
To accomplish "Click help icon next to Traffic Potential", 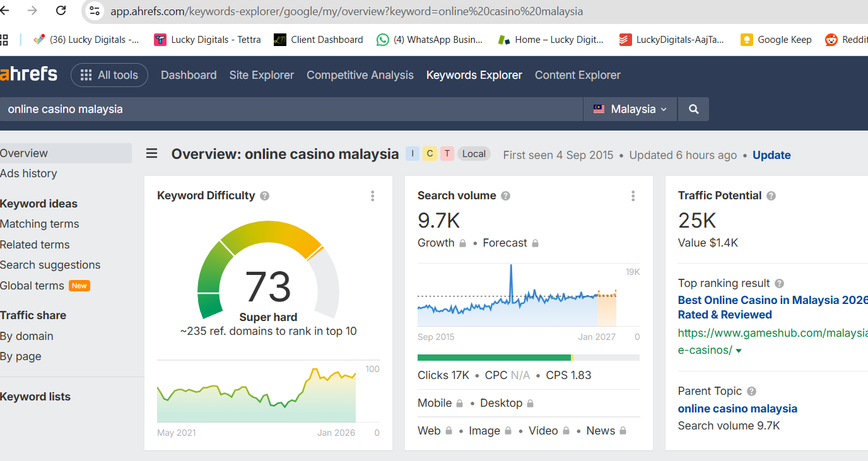I will click(x=771, y=196).
